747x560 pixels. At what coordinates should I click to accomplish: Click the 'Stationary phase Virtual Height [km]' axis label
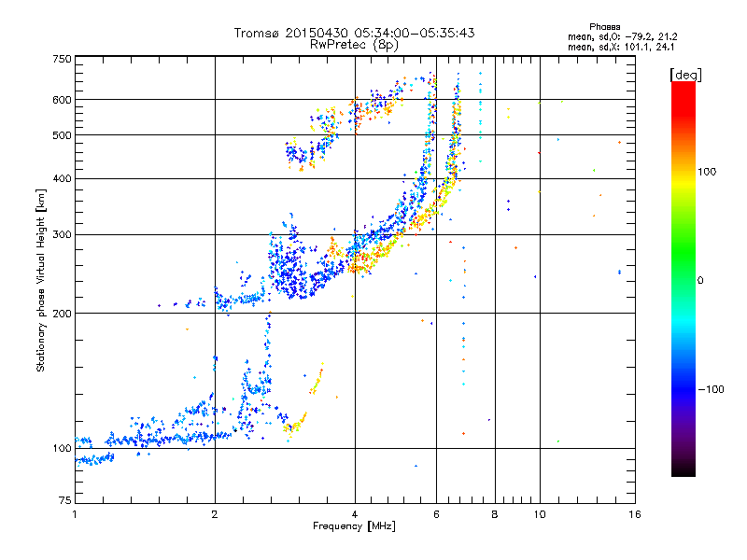point(41,281)
